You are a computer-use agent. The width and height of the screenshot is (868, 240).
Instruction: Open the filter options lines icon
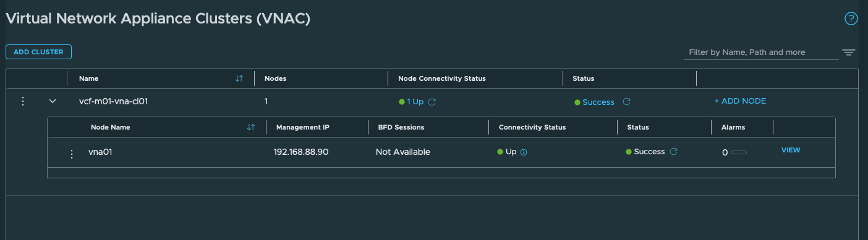pyautogui.click(x=848, y=52)
